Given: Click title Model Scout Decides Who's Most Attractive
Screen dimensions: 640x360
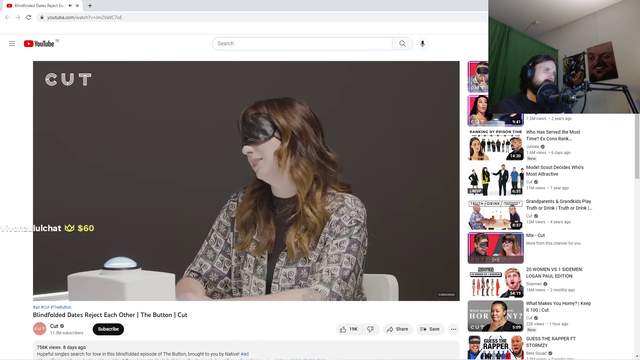Looking at the screenshot, I should pos(555,171).
